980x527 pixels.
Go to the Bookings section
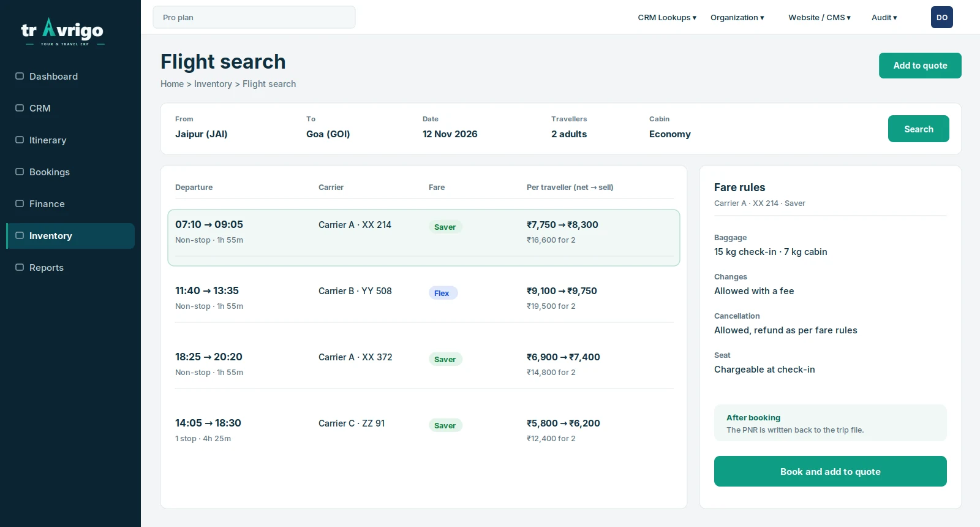point(70,172)
